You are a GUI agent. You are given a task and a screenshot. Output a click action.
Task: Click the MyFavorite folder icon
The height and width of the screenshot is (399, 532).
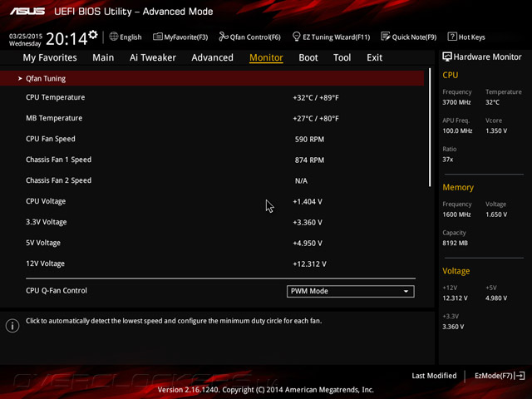157,37
